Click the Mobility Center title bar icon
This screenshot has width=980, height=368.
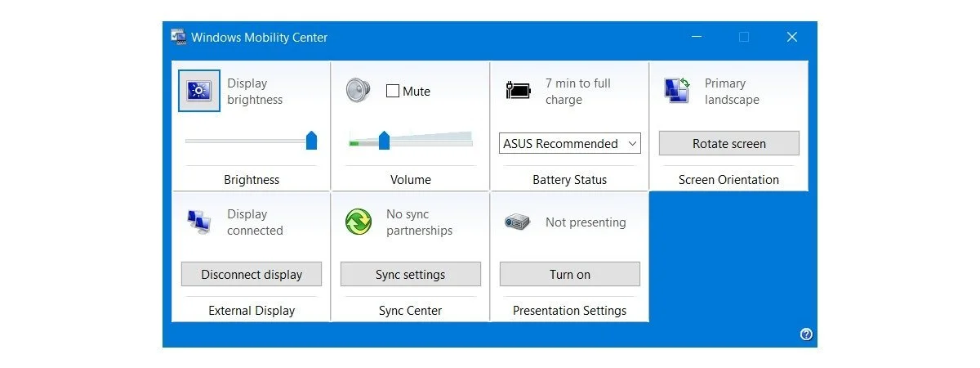pyautogui.click(x=178, y=37)
